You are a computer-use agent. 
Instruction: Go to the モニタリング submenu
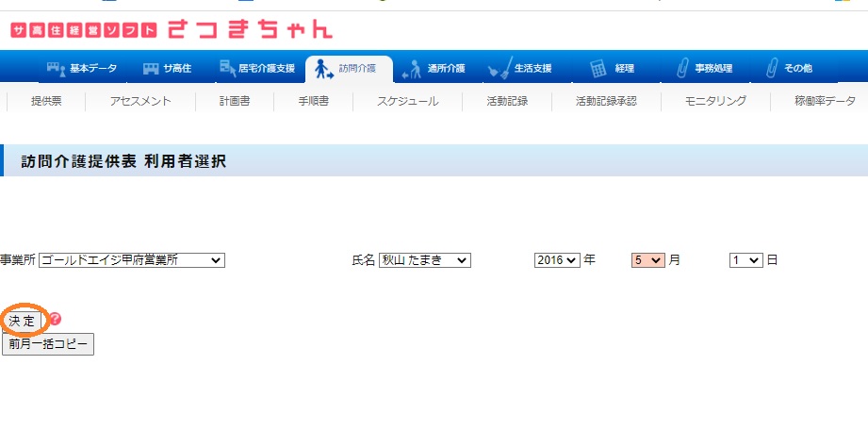[x=715, y=101]
